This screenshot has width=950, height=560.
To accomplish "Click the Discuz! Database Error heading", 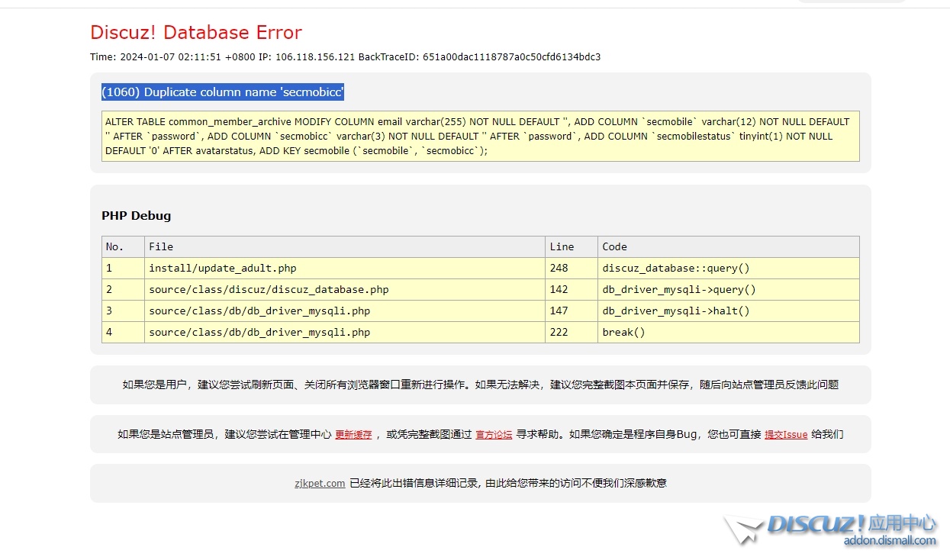I will [x=196, y=33].
